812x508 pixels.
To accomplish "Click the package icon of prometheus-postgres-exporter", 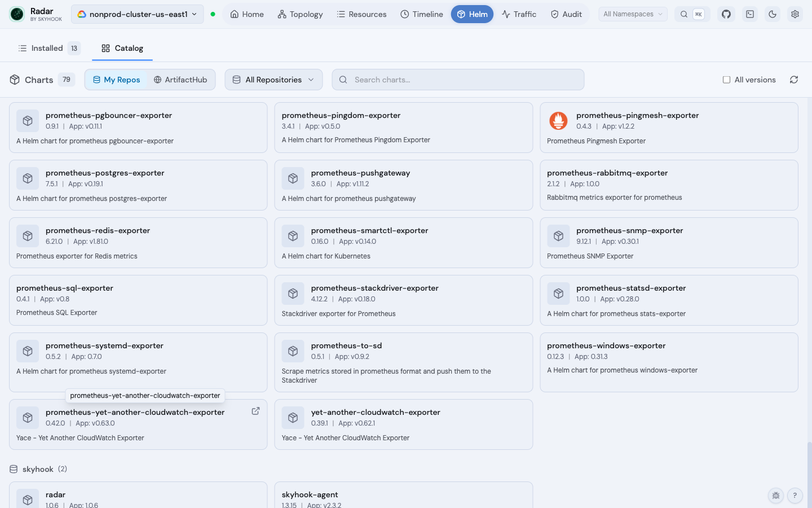I will coord(28,178).
